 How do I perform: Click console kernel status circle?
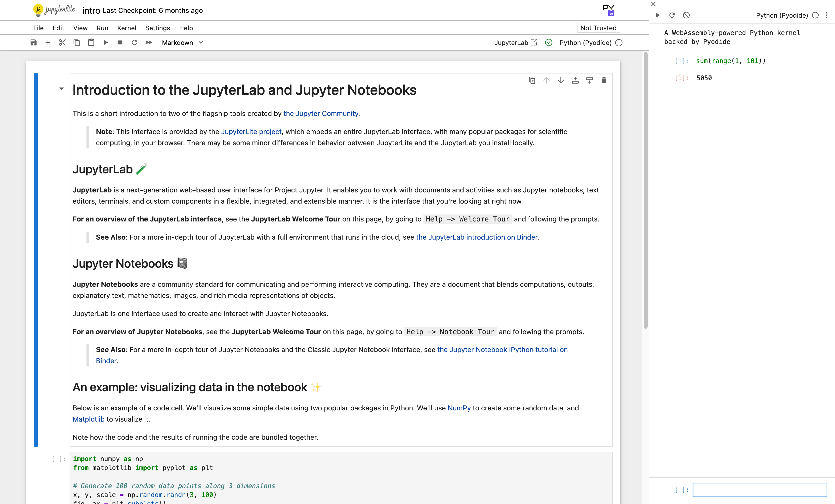815,15
